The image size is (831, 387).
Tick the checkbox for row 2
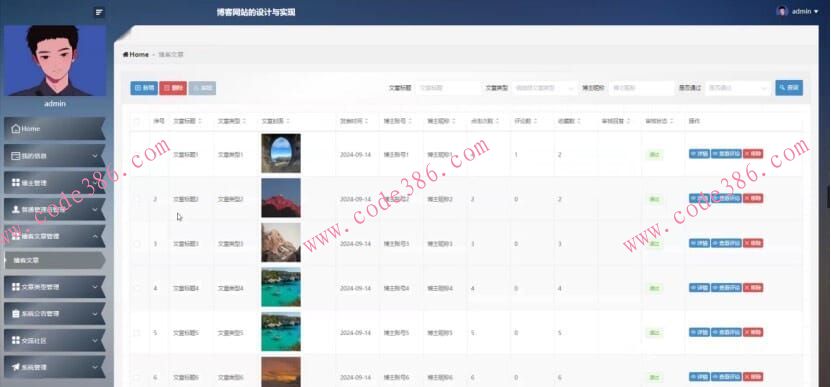pos(137,199)
